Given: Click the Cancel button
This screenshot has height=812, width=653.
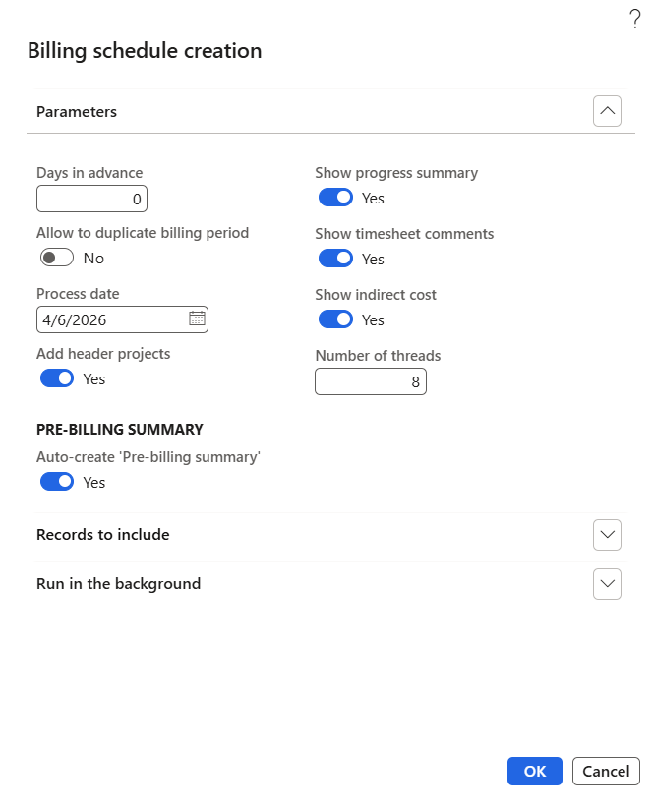Looking at the screenshot, I should coord(606,772).
